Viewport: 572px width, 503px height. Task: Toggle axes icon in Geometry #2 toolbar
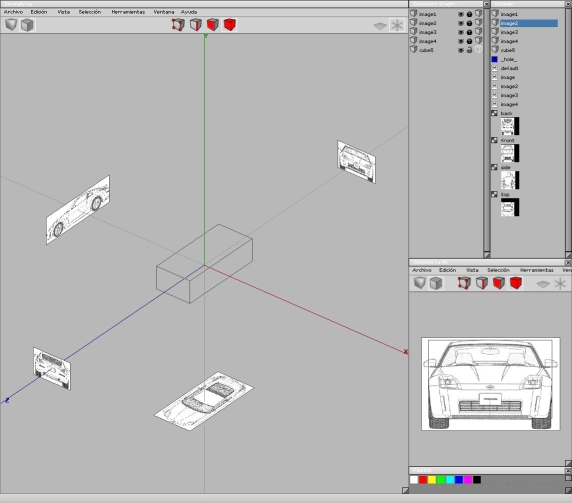(x=560, y=283)
